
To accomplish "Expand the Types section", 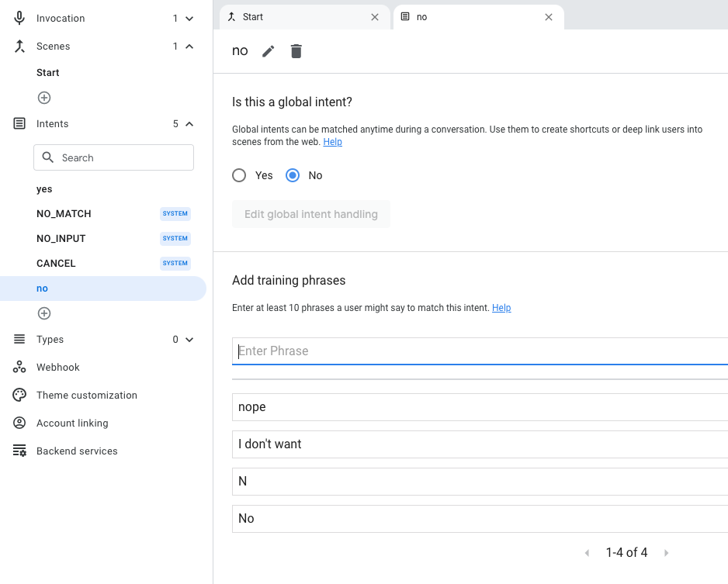I will pyautogui.click(x=189, y=340).
